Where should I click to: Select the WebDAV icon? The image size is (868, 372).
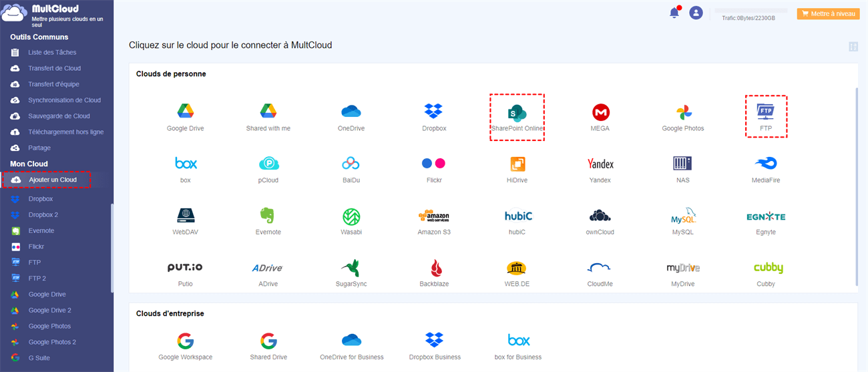coord(185,215)
